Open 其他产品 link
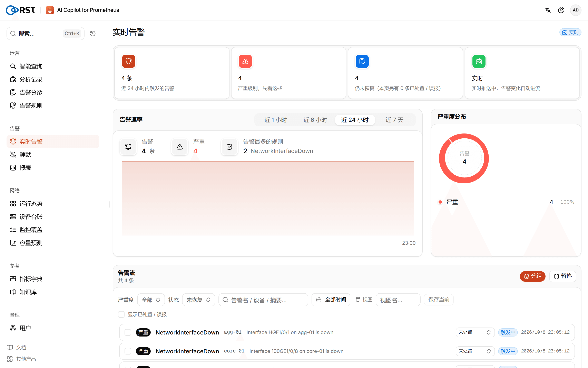 (x=21, y=359)
